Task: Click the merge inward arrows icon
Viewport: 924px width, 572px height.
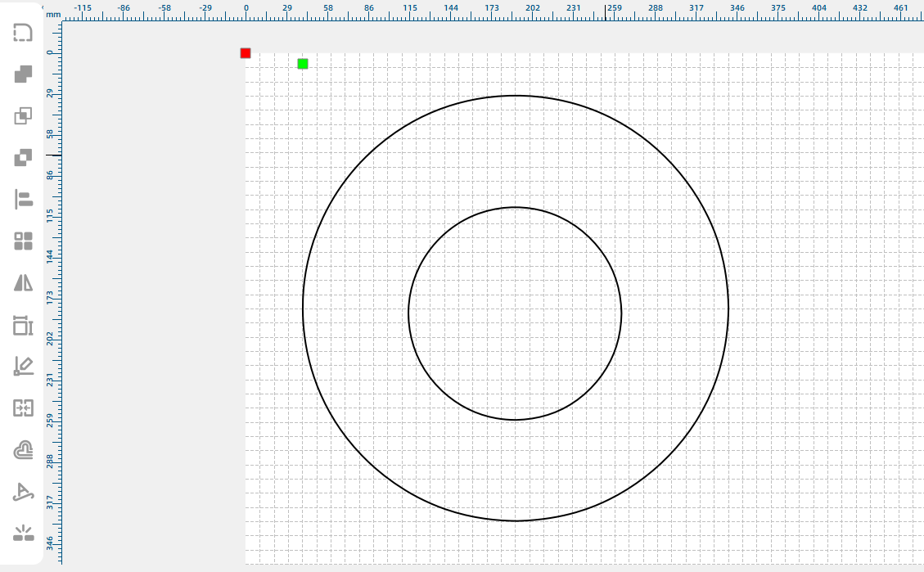Action: [23, 408]
